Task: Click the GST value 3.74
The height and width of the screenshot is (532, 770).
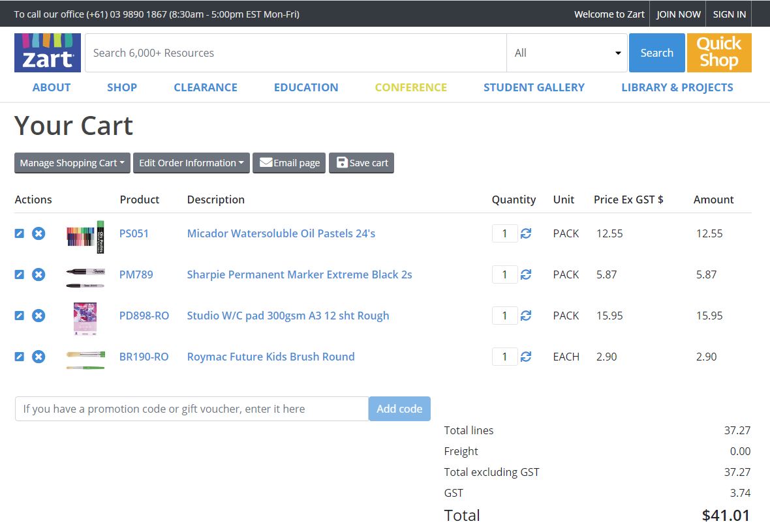Action: click(740, 494)
